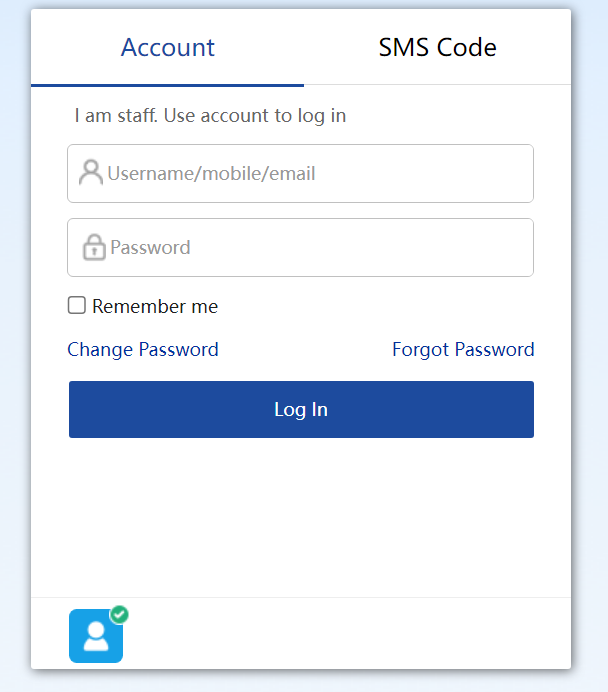This screenshot has width=608, height=692.
Task: Click the padlock icon
Action: point(94,247)
